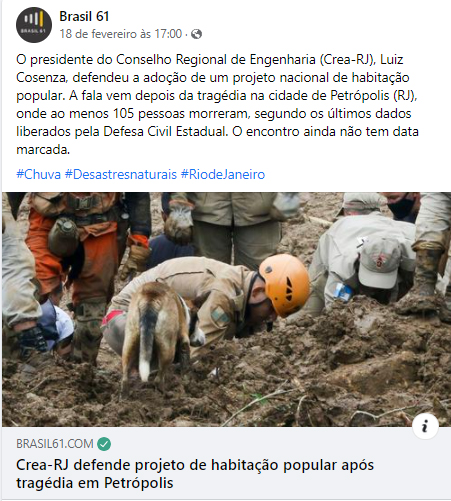Click the link preview card footer area

point(226,464)
